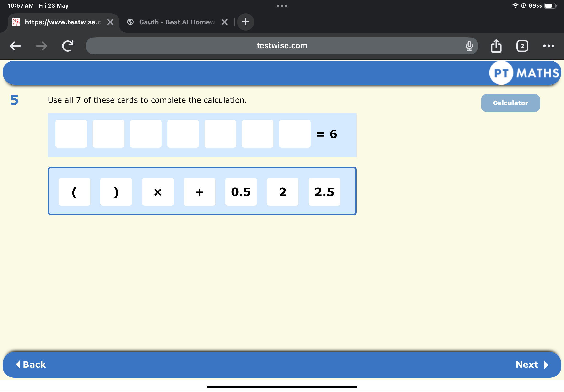Viewport: 564px width, 392px height.
Task: Close the Gauth tab
Action: [x=224, y=22]
